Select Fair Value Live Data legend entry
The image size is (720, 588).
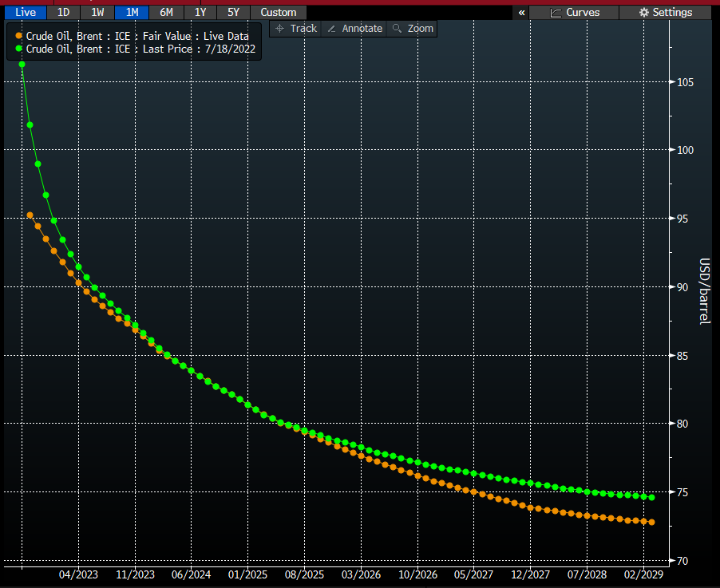click(137, 36)
